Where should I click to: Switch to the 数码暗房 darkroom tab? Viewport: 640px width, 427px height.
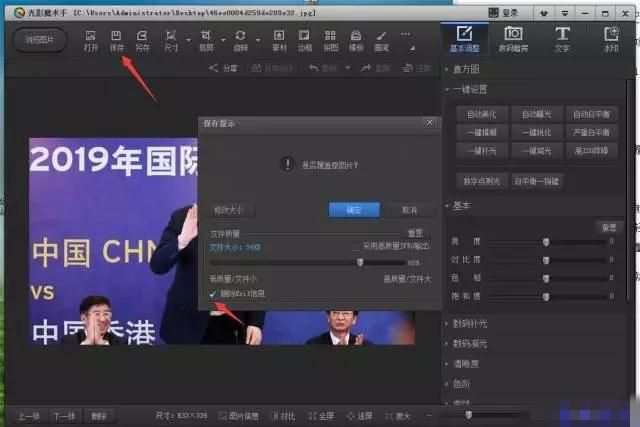[x=513, y=39]
